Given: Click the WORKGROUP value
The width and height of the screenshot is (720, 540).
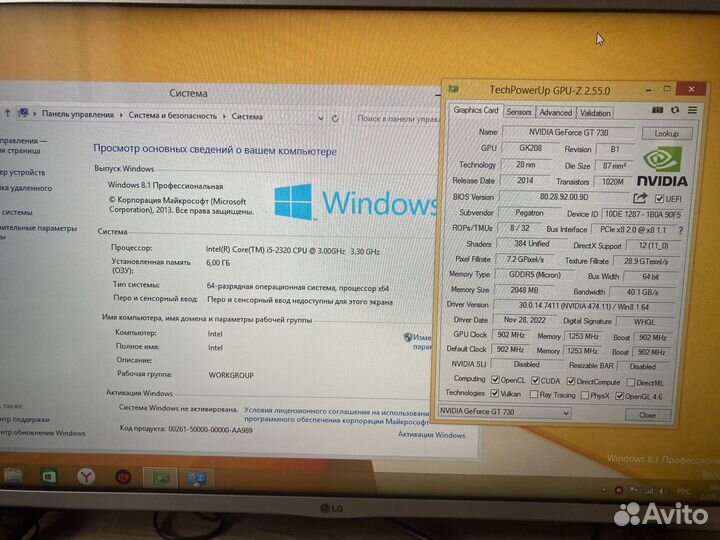Looking at the screenshot, I should coord(231,375).
